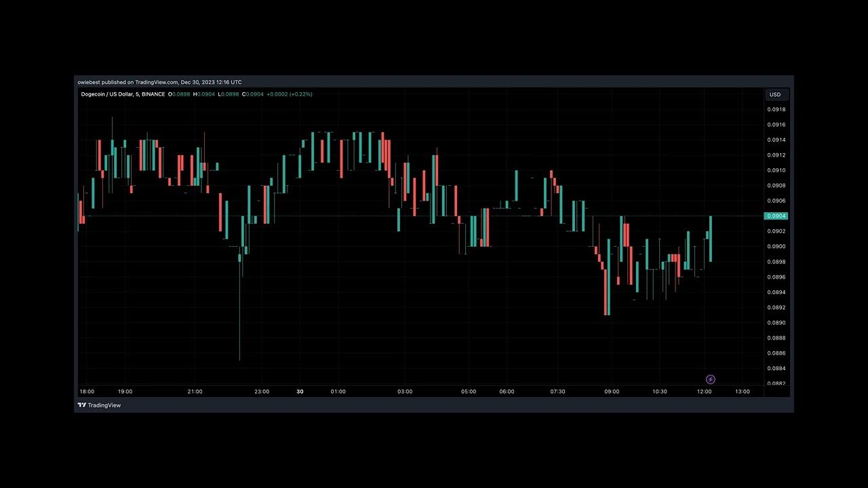The height and width of the screenshot is (488, 868).
Task: Click the 'owiebest published on TradingView.com' text
Action: (x=127, y=82)
